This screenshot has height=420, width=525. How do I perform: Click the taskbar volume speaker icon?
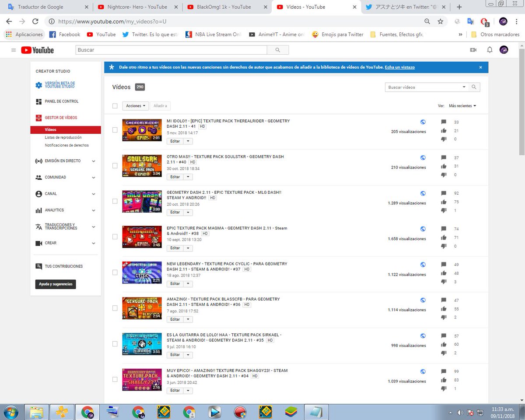[x=460, y=412]
